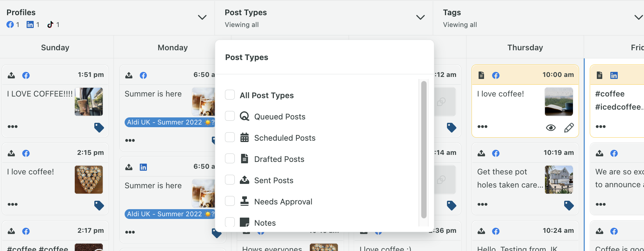This screenshot has width=644, height=251.
Task: Open the Sunday column header
Action: click(55, 48)
